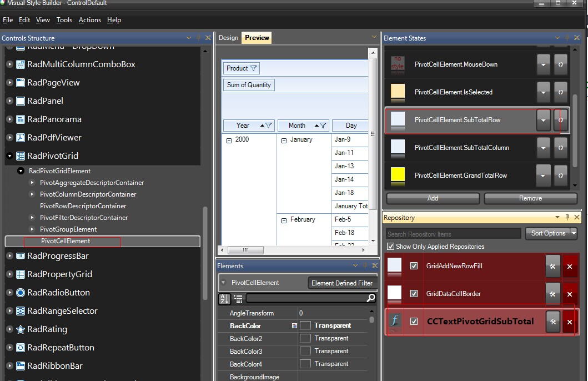The image size is (588, 381).
Task: Click the Search Repository Items field
Action: [x=454, y=234]
